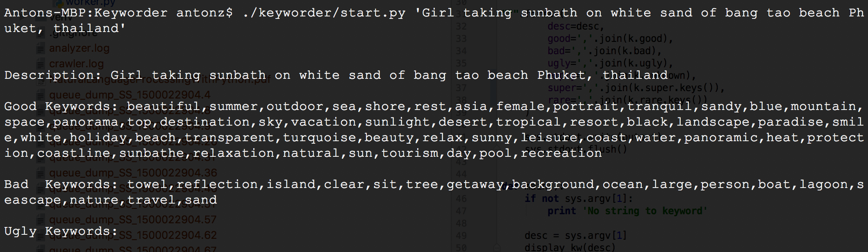Select queue_dump_SS_1500022904.62 in the IDE tree behind
This screenshot has width=868, height=252.
tap(133, 235)
